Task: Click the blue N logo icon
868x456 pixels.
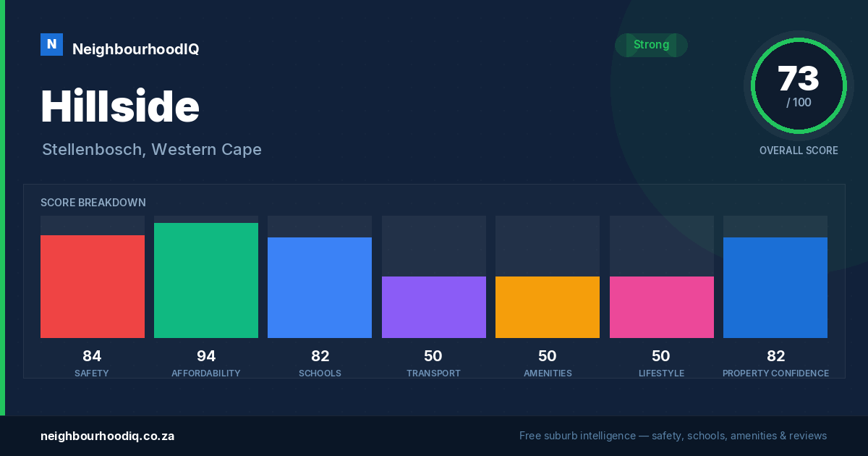Action: coord(51,45)
